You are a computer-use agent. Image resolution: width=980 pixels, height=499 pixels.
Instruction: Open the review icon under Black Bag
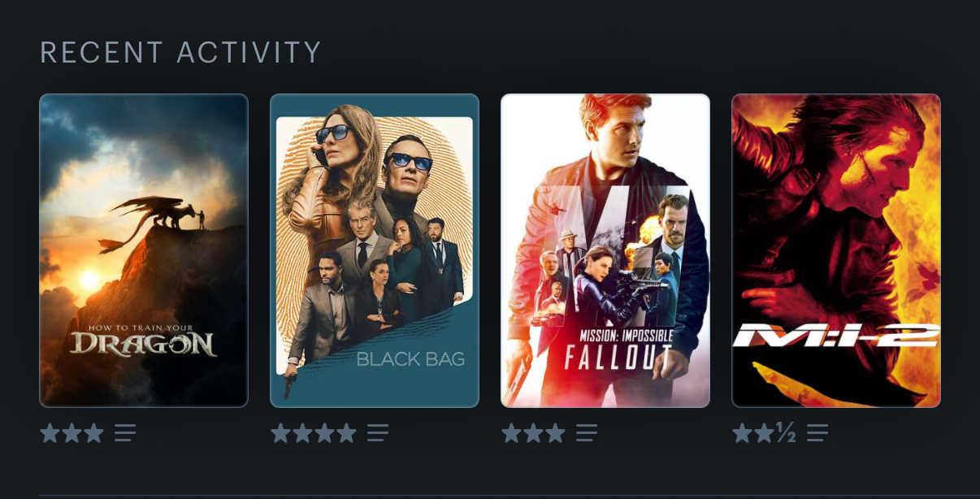(x=378, y=432)
